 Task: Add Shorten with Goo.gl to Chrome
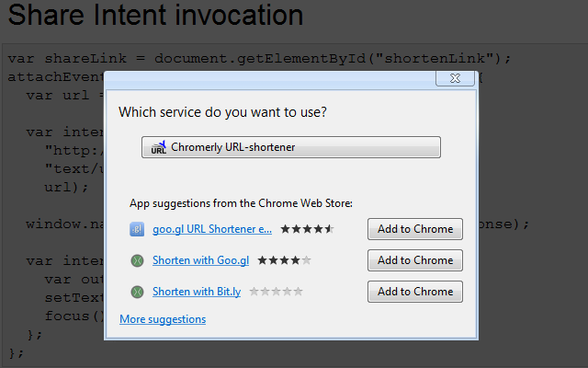(415, 260)
